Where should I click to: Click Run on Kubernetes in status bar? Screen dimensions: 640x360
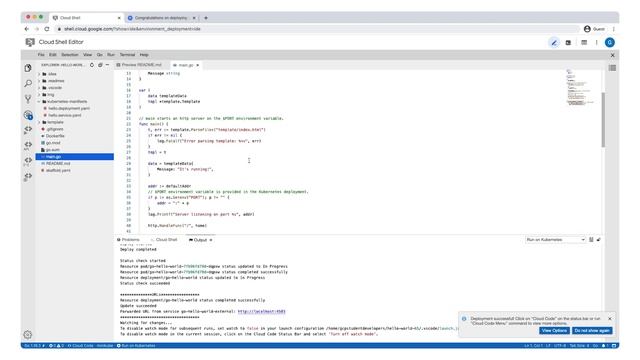pos(136,346)
